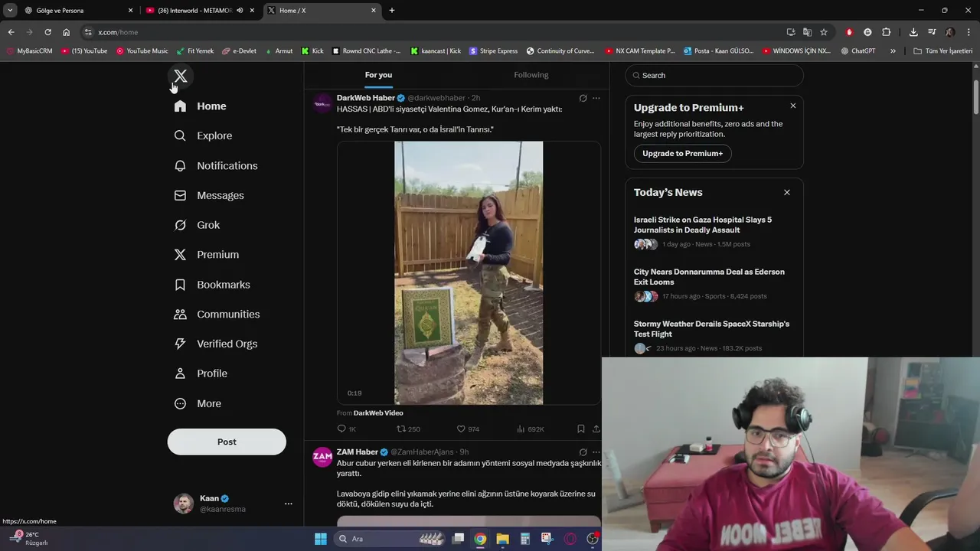Switch to the Following tab

point(531,75)
